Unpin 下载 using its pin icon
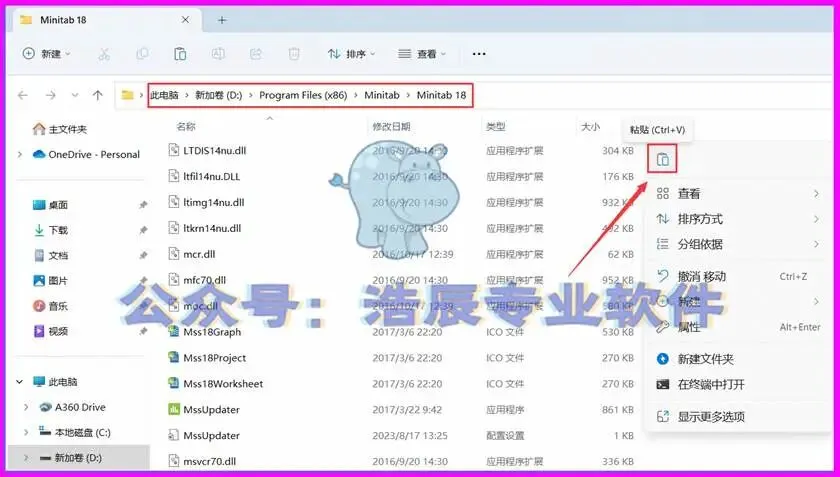Screen dimensions: 840x477 click(x=143, y=230)
